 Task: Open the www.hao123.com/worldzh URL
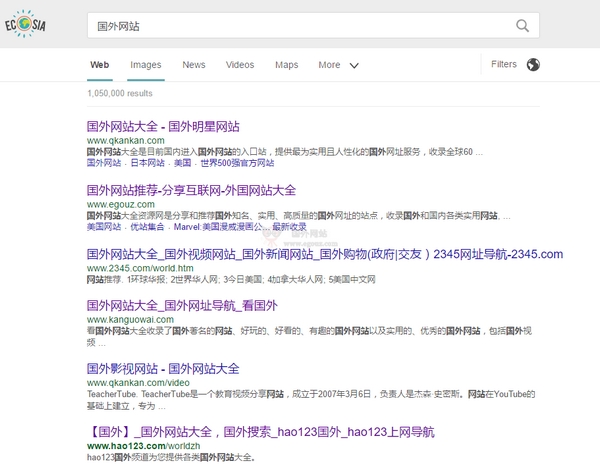[143, 446]
